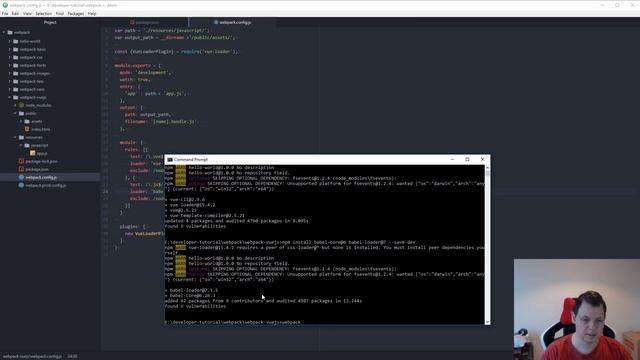640x360 pixels.
Task: Click the file path in Atom status bar
Action: (x=32, y=356)
